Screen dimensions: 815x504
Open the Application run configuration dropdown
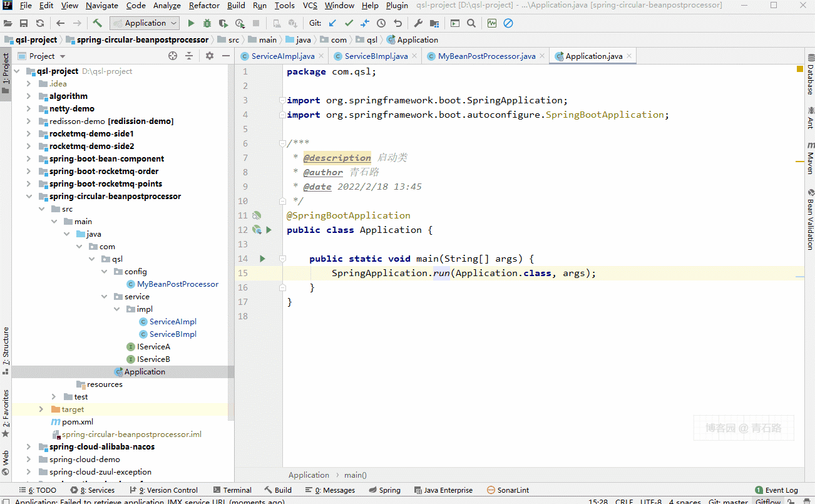(x=145, y=23)
